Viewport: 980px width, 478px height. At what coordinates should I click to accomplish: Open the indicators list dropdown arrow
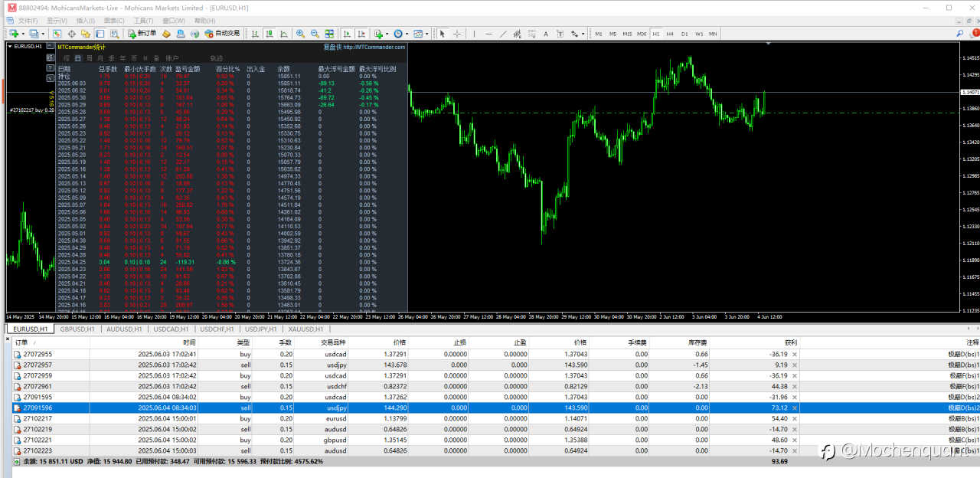point(388,34)
